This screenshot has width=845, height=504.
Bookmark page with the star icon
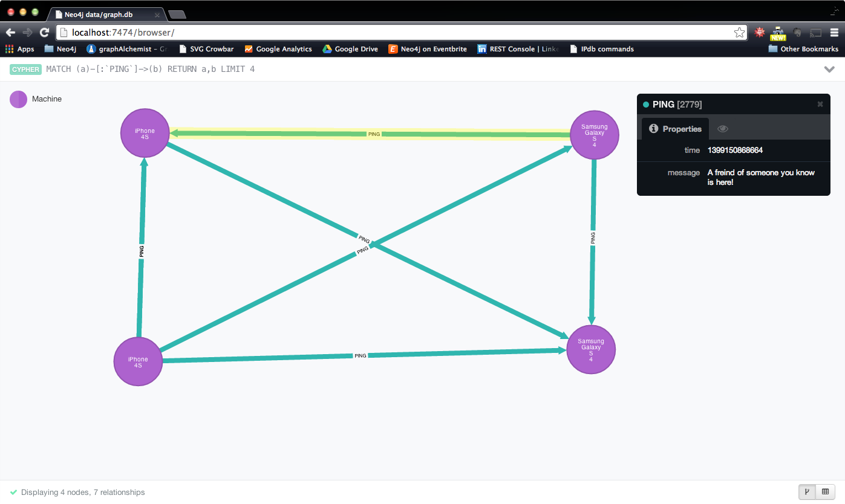pos(739,33)
